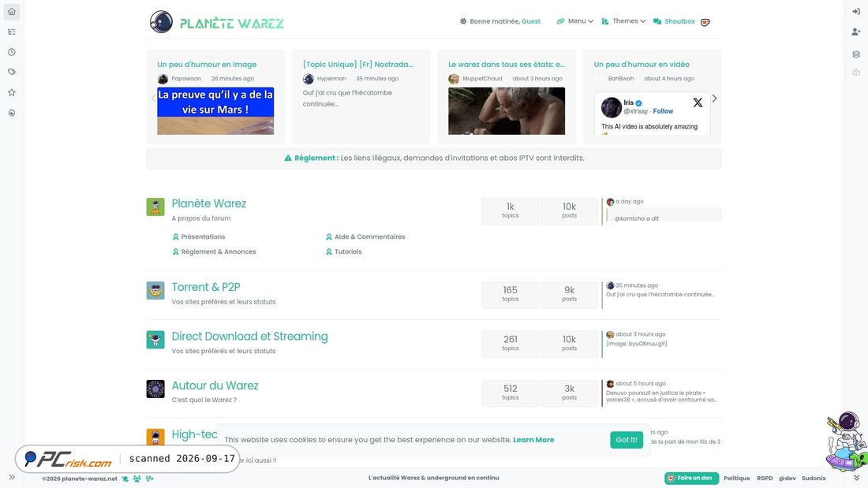This screenshot has height=488, width=868.
Task: Open the MuppetChaud post image thumbnail
Action: pyautogui.click(x=507, y=110)
